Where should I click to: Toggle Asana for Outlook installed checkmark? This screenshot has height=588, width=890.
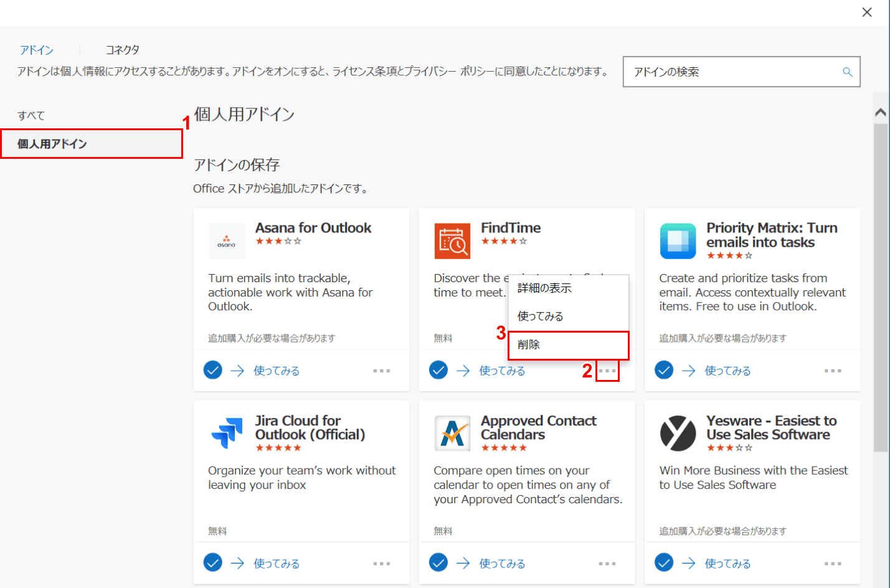(x=213, y=370)
